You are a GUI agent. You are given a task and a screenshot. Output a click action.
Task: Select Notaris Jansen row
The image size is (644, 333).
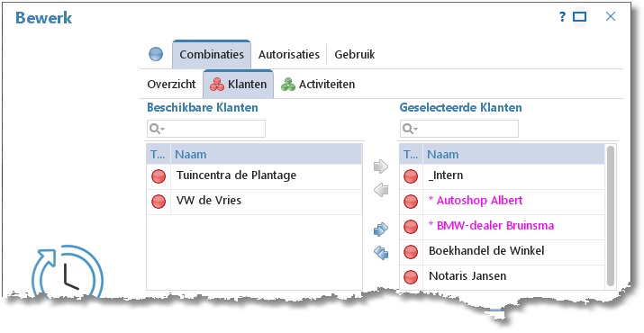click(x=502, y=276)
